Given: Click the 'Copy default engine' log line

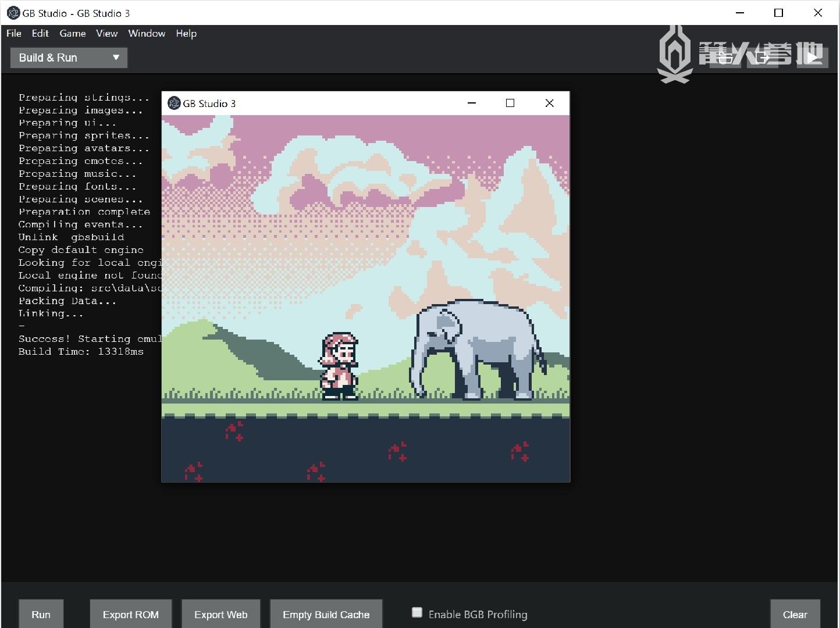Looking at the screenshot, I should click(x=81, y=250).
